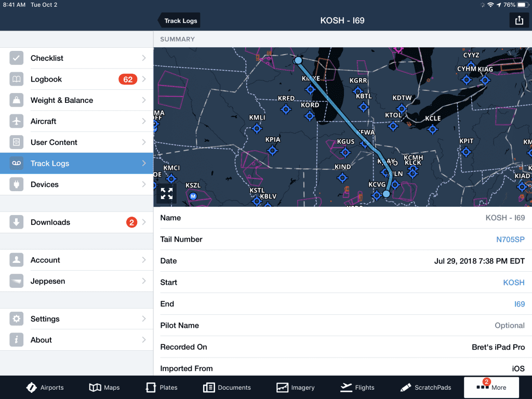Image resolution: width=532 pixels, height=399 pixels.
Task: Open the ScratchPads tool
Action: [426, 387]
